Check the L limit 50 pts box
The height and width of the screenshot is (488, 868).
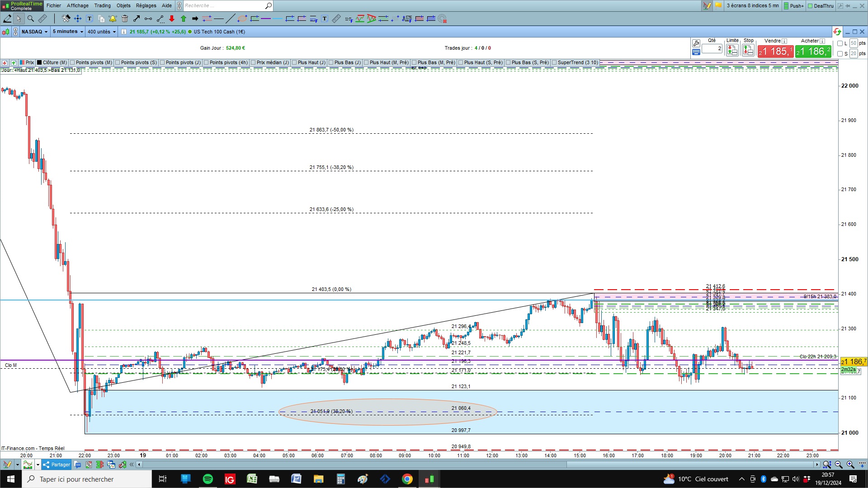840,43
